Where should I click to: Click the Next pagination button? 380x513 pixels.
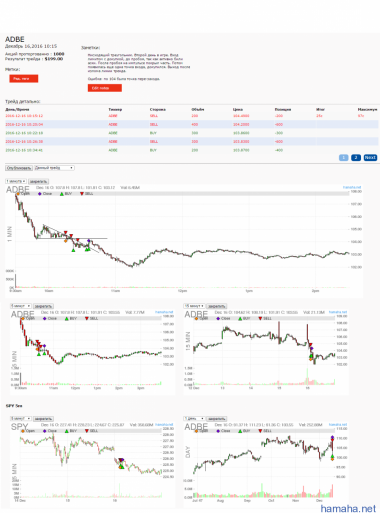[x=370, y=158]
